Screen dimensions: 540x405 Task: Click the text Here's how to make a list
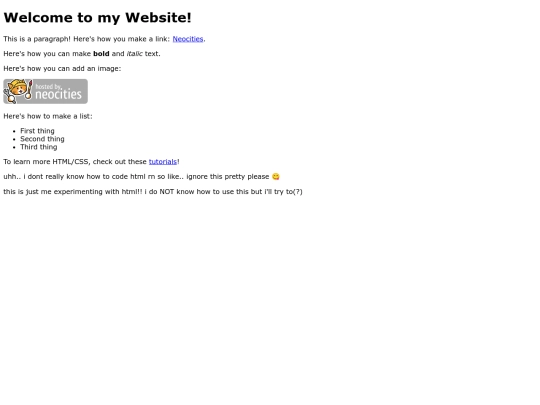point(48,116)
